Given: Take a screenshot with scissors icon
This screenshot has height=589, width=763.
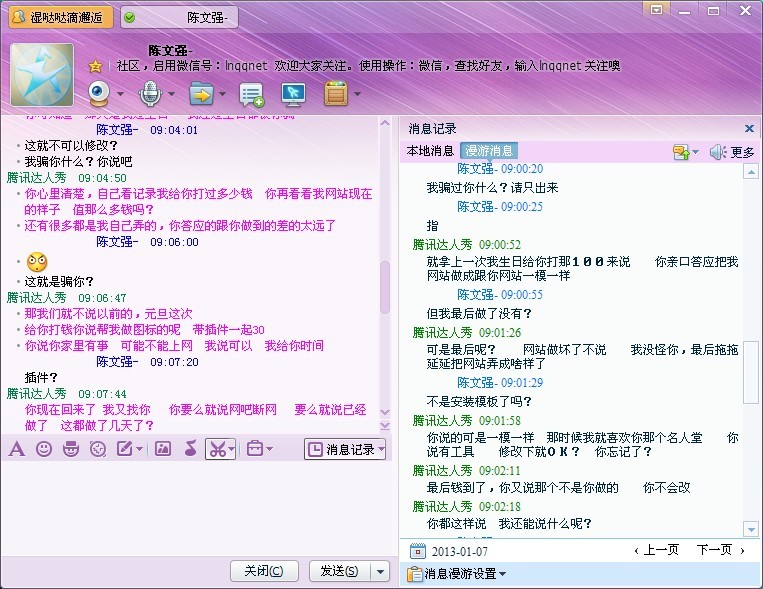Looking at the screenshot, I should 217,449.
